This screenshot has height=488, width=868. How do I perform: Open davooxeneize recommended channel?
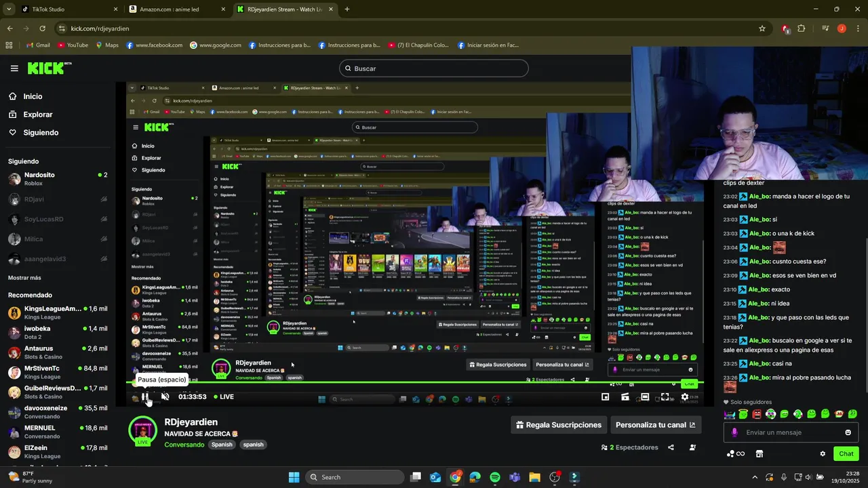(x=58, y=412)
